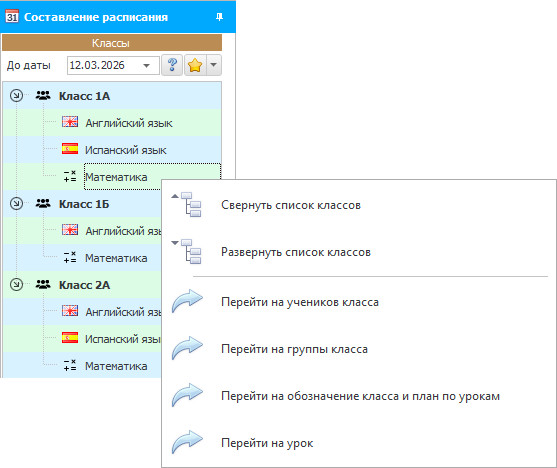Collapse the Класс 1А tree node
Viewport: 557px width, 468px height.
click(16, 96)
